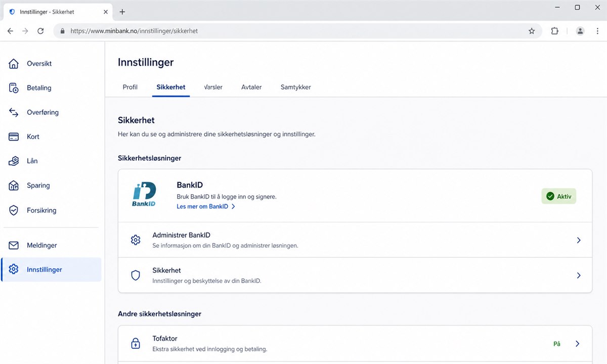Open Overføring from the sidebar
Viewport: 607px width, 364px height.
pyautogui.click(x=51, y=112)
